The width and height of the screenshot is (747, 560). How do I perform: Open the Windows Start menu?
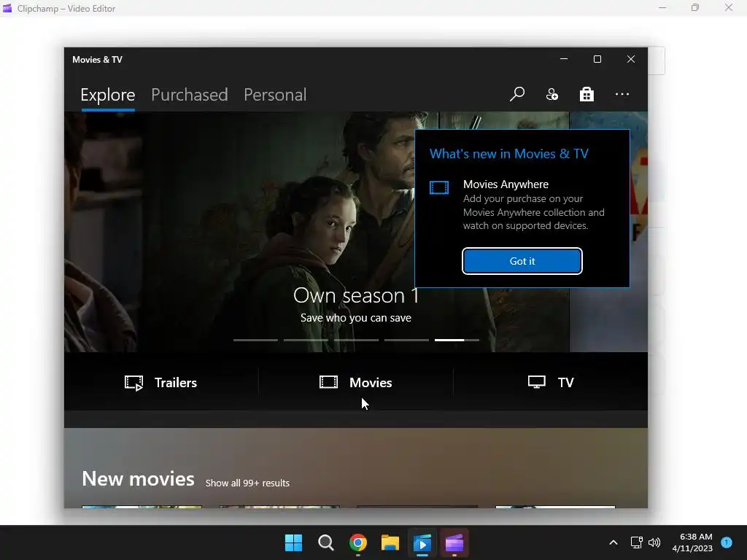pyautogui.click(x=293, y=542)
